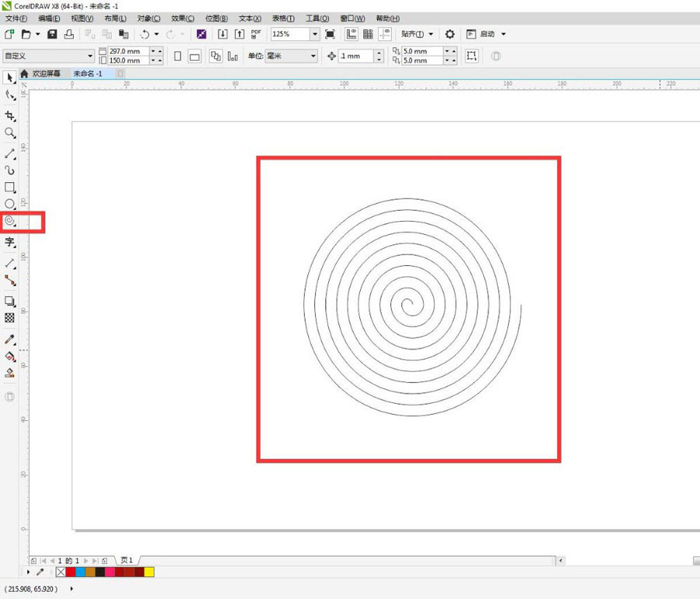700x599 pixels.
Task: Switch page to portrait orientation
Action: (x=177, y=56)
